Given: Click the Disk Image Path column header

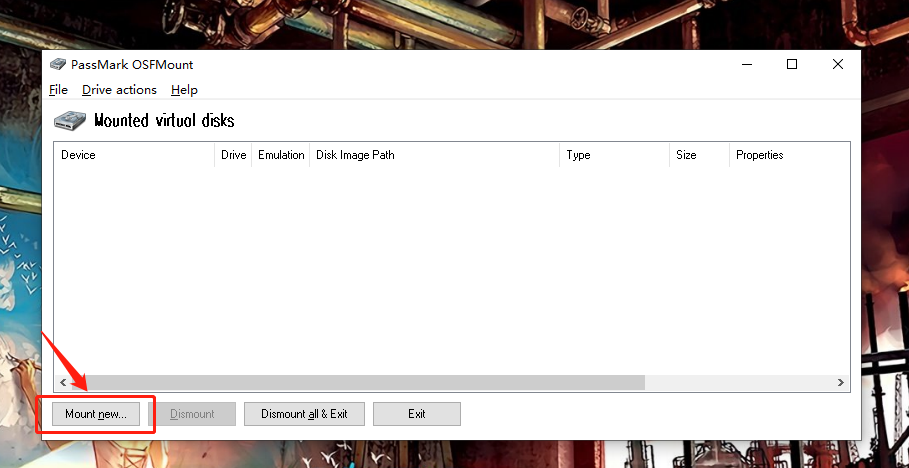Looking at the screenshot, I should click(x=434, y=155).
